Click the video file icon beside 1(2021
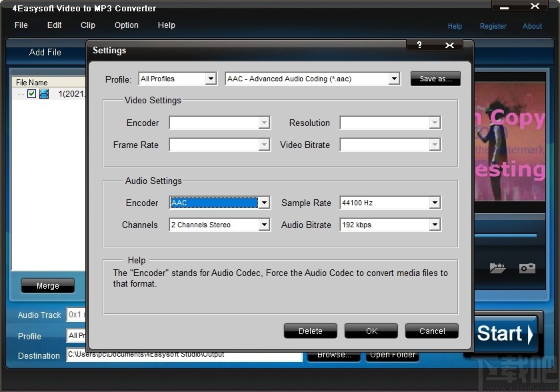Viewport: 560px width, 392px height. [43, 93]
